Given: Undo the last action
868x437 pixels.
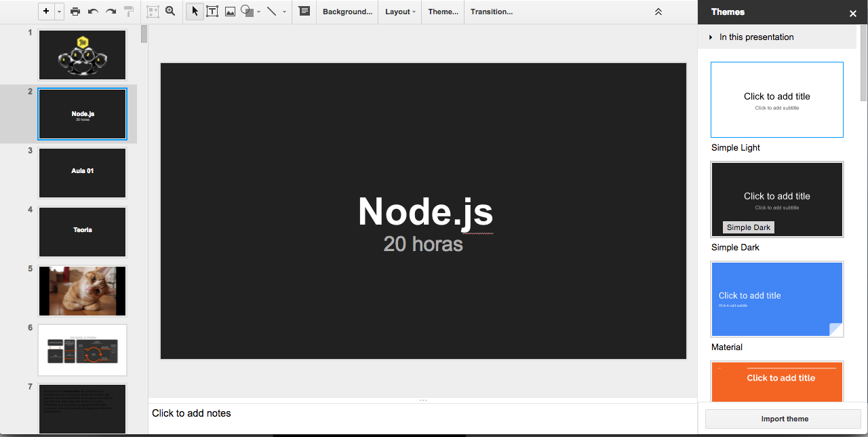Looking at the screenshot, I should pyautogui.click(x=93, y=12).
